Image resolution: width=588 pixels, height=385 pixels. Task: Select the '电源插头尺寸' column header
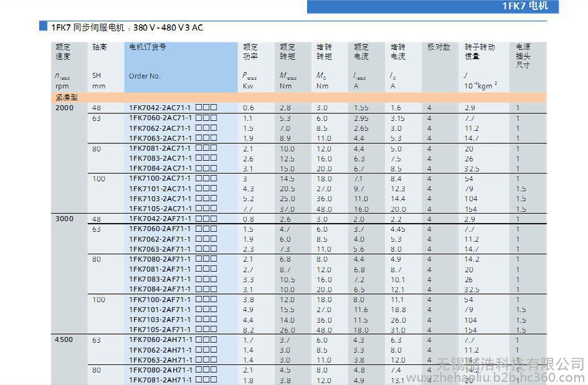[523, 56]
